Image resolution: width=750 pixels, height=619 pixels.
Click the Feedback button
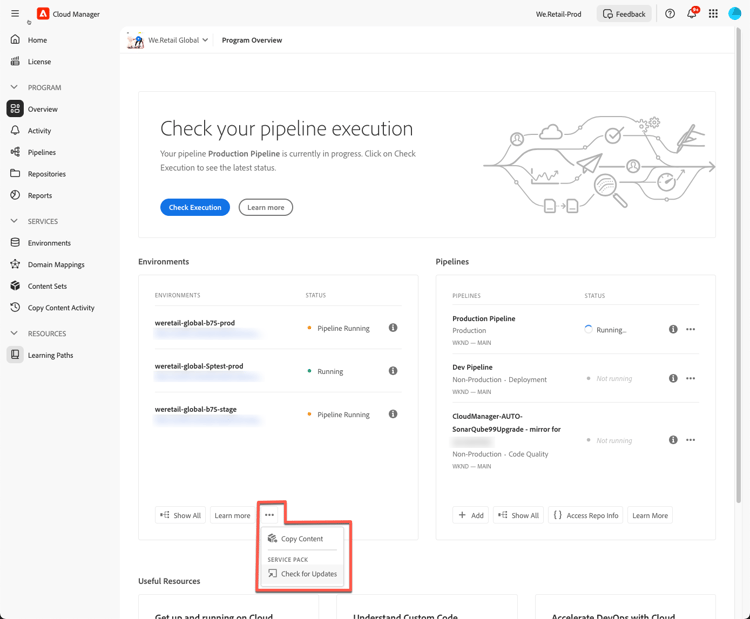[x=624, y=14]
